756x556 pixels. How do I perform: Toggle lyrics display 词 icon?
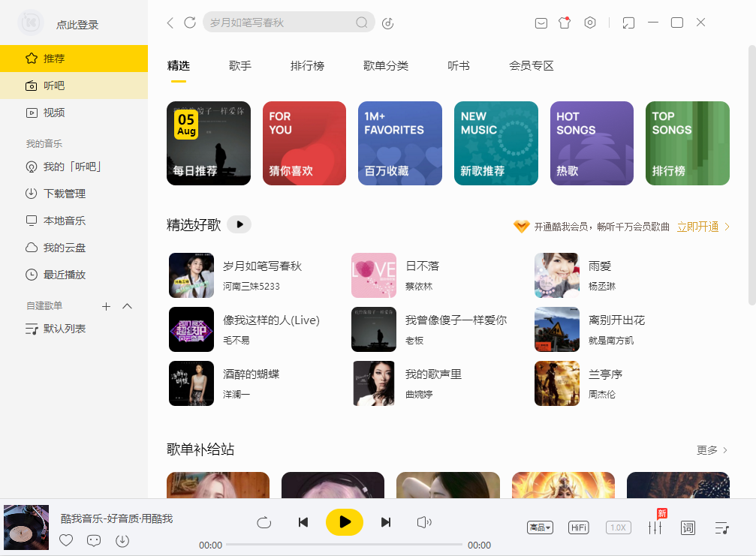click(x=688, y=528)
